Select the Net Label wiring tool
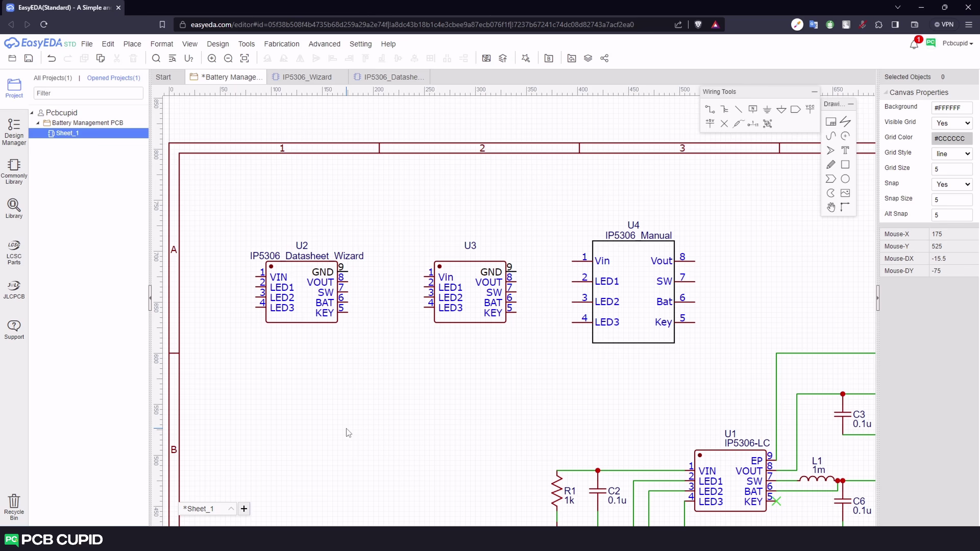The image size is (980, 551). click(752, 109)
